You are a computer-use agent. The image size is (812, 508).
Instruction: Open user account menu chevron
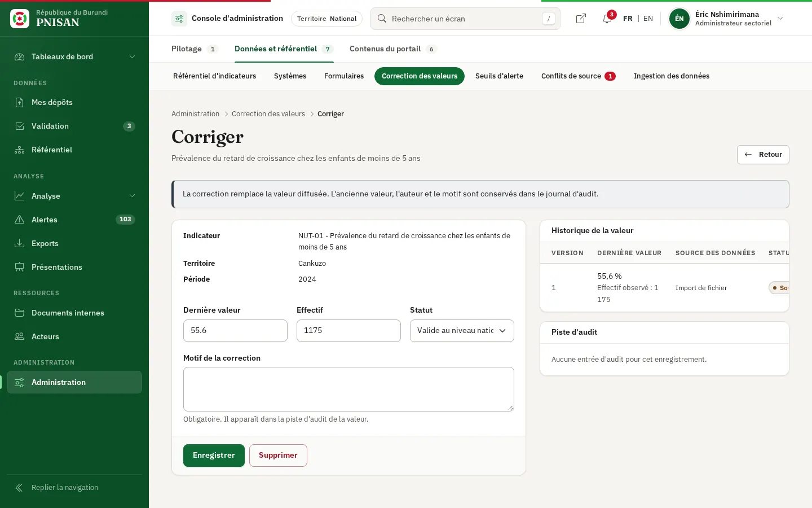click(x=780, y=19)
